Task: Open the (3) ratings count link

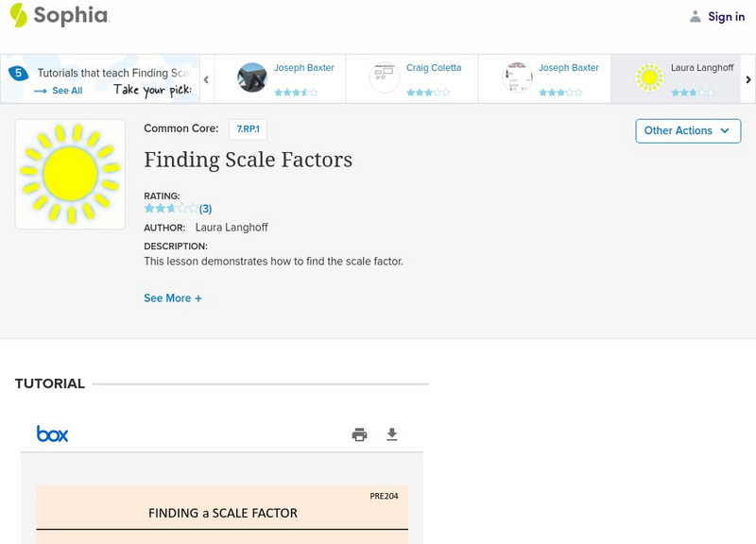Action: (x=205, y=209)
